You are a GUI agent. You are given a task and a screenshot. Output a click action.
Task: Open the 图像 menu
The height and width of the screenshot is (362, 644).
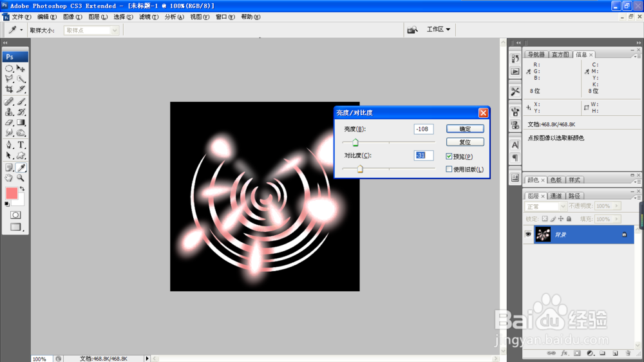click(x=72, y=17)
